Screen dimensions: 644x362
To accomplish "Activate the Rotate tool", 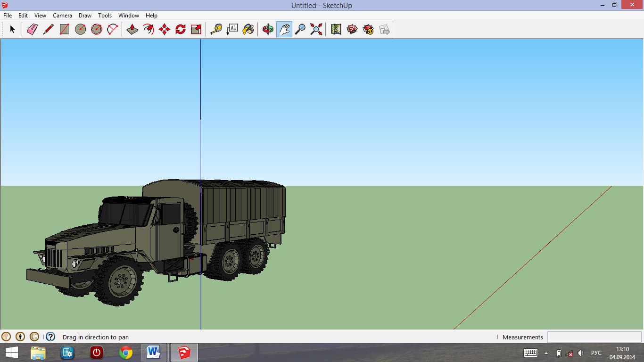I will (x=181, y=29).
